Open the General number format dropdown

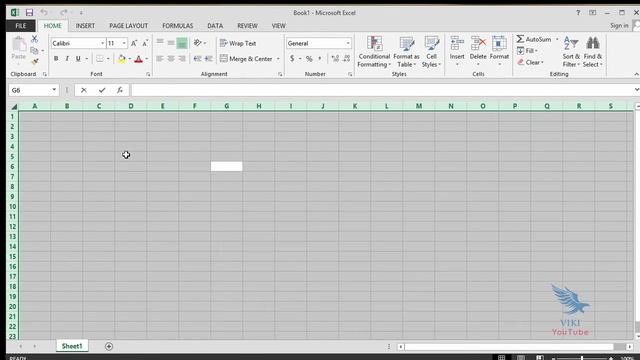(348, 43)
